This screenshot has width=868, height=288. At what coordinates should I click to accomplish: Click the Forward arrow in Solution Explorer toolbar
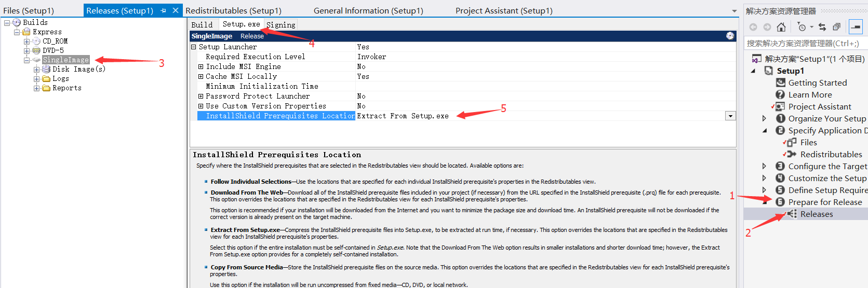point(767,27)
